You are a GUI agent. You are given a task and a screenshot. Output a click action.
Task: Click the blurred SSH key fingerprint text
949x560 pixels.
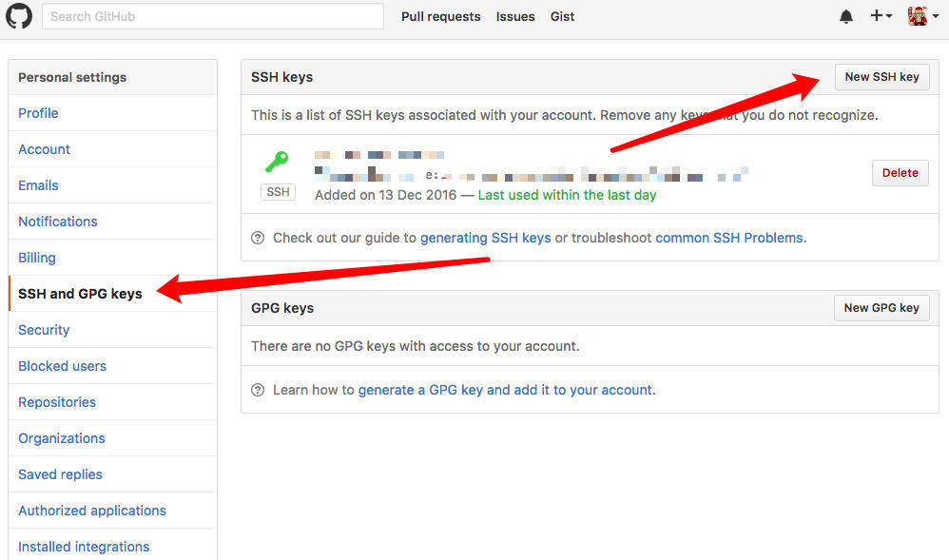tap(532, 174)
